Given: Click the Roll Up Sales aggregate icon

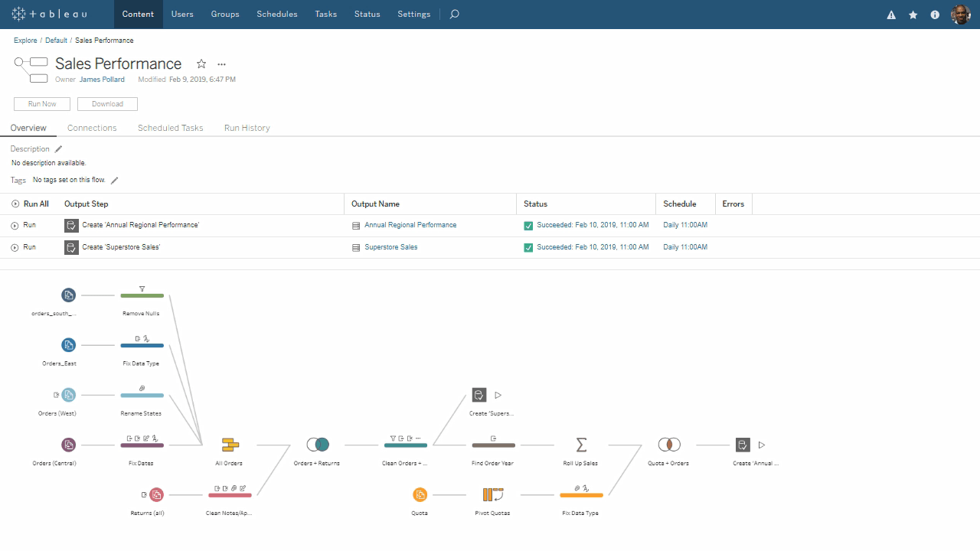Looking at the screenshot, I should 580,445.
